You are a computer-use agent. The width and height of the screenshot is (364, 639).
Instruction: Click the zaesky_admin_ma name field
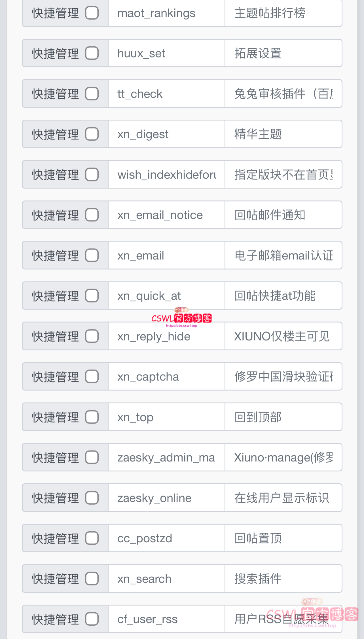pos(166,457)
